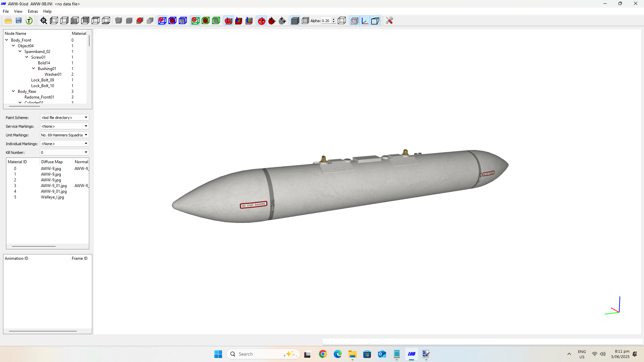Screen dimensions: 644x362
Task: Collapse the Spannband_02 tree node
Action: point(20,52)
